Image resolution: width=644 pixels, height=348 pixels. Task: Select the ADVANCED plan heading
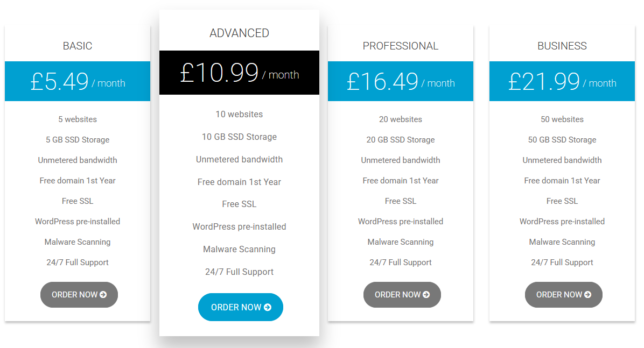[239, 33]
